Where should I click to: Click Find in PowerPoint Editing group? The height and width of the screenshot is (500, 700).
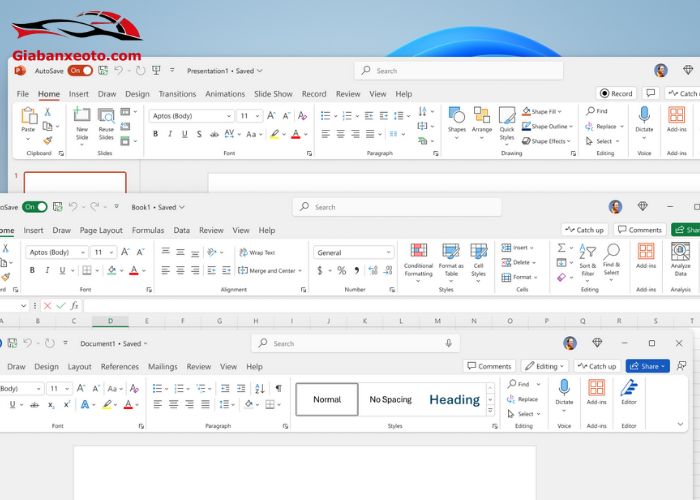(597, 111)
